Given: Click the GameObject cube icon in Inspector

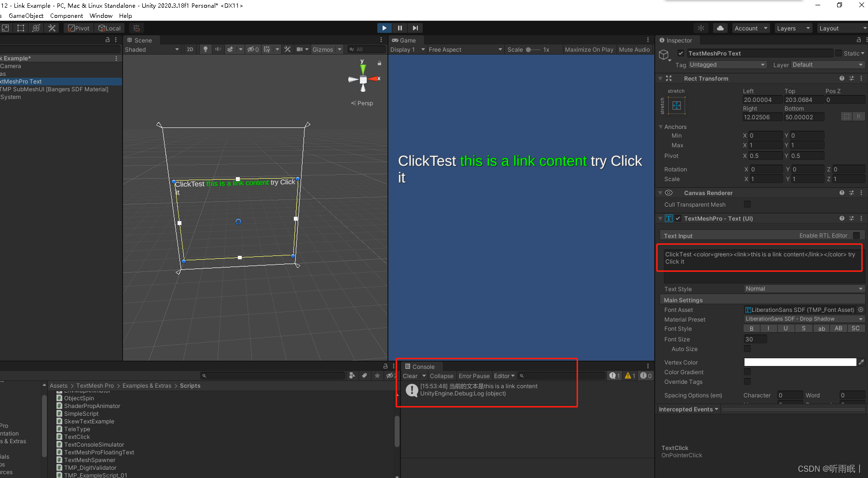Looking at the screenshot, I should coord(664,55).
